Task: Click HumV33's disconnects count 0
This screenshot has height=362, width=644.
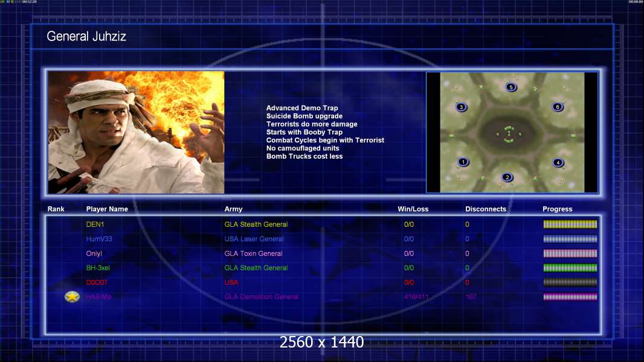Action: (467, 238)
